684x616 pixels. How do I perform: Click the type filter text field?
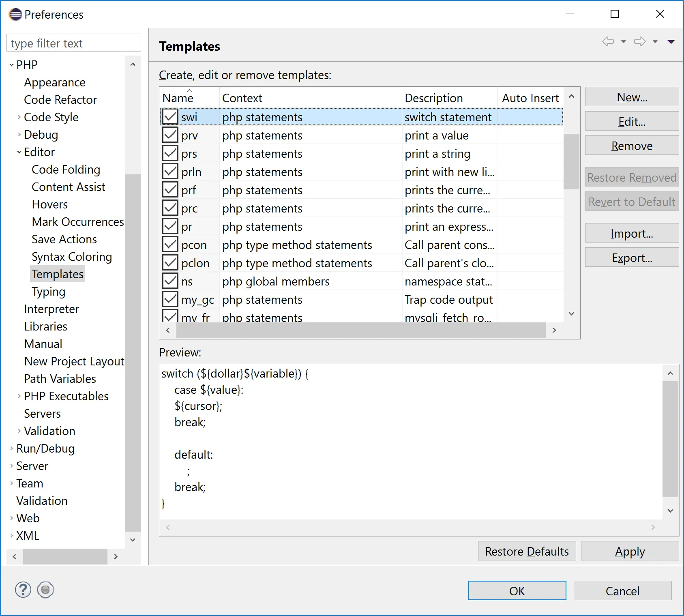click(x=74, y=43)
